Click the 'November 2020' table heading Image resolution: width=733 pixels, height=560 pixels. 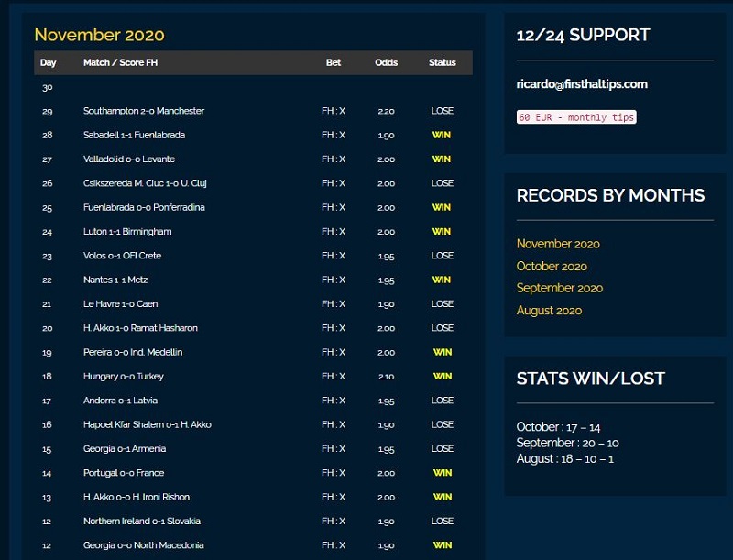click(x=100, y=35)
